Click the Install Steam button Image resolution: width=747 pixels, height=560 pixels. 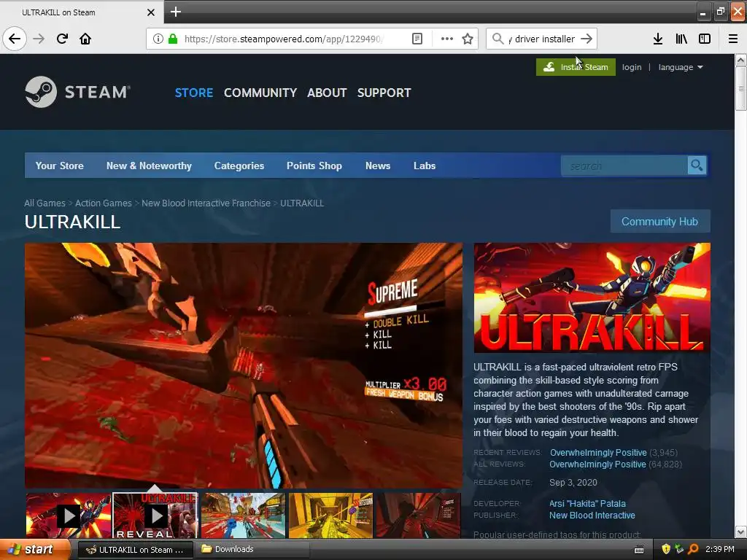576,67
